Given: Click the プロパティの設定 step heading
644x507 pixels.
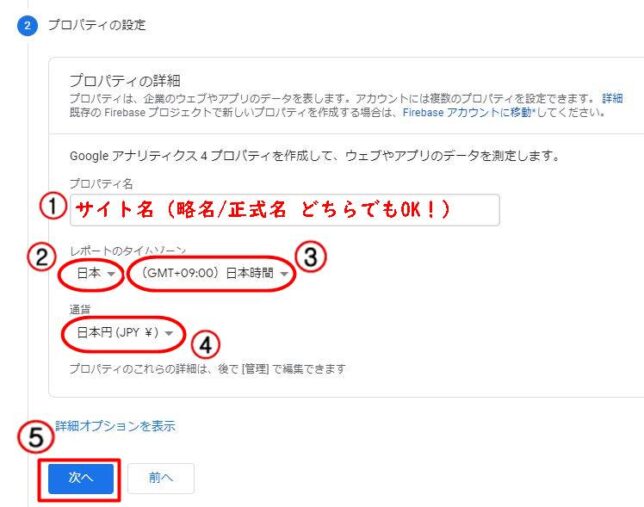Looking at the screenshot, I should (97, 25).
